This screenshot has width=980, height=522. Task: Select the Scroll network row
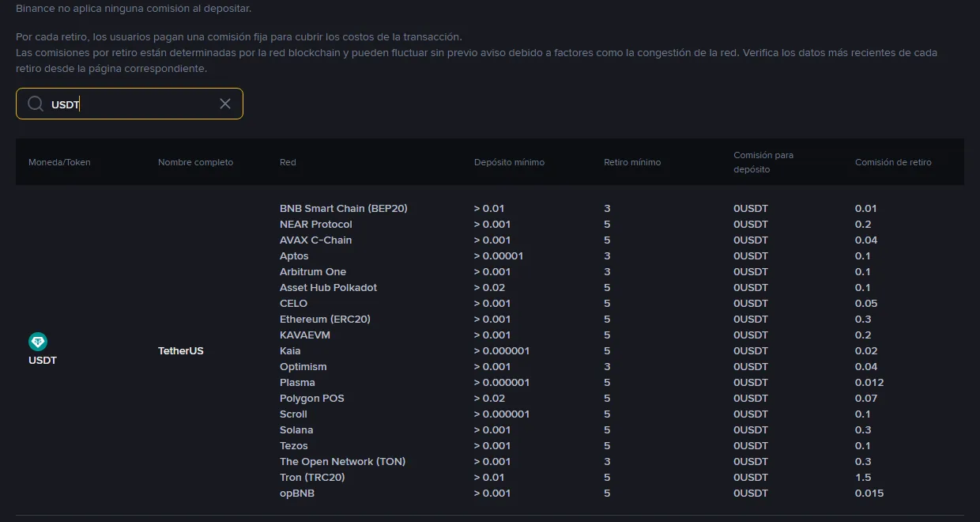293,414
